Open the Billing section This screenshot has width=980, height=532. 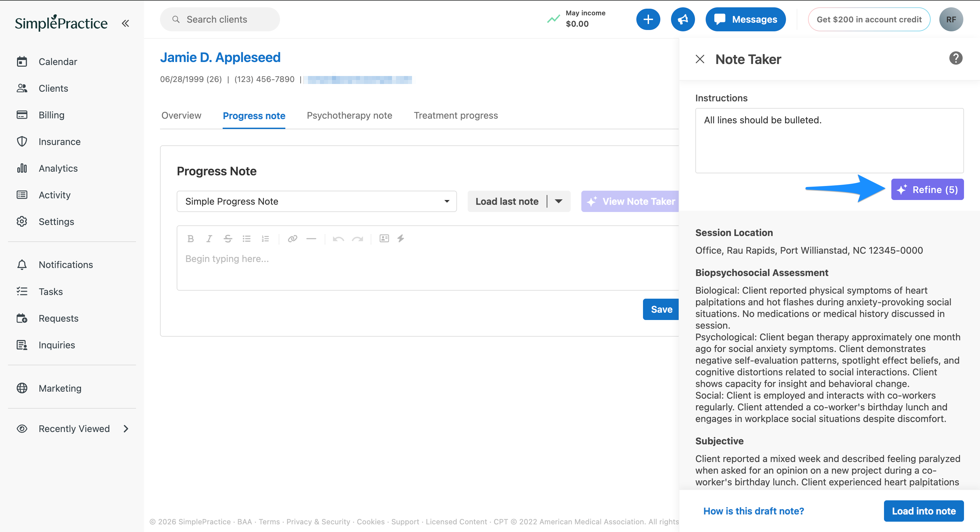(51, 115)
